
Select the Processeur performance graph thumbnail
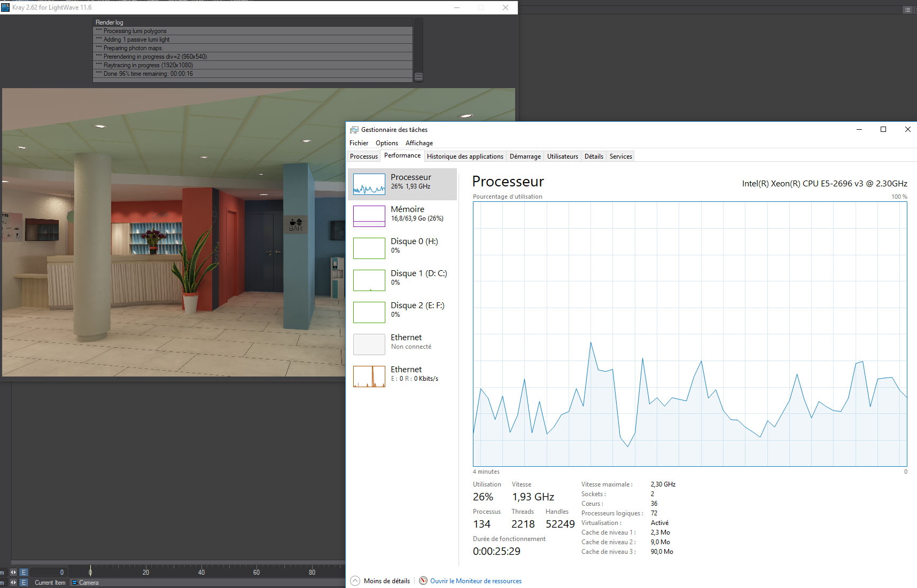pyautogui.click(x=369, y=184)
